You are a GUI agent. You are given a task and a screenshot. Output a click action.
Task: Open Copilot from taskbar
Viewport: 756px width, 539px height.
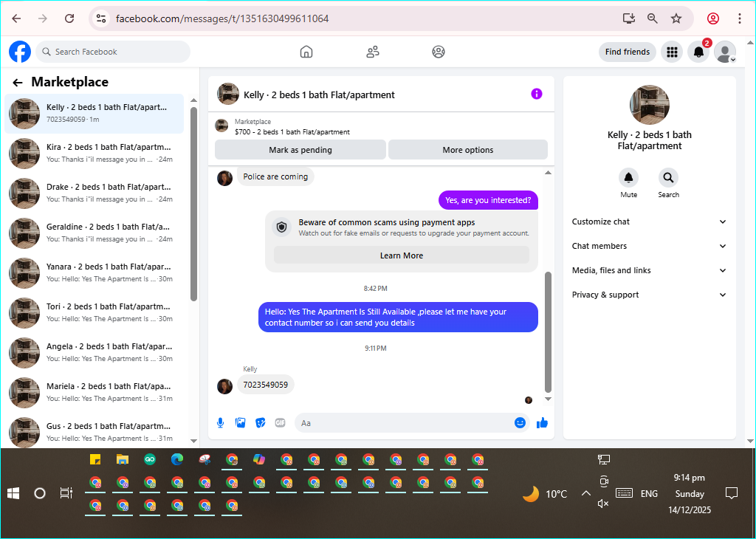[x=259, y=459]
